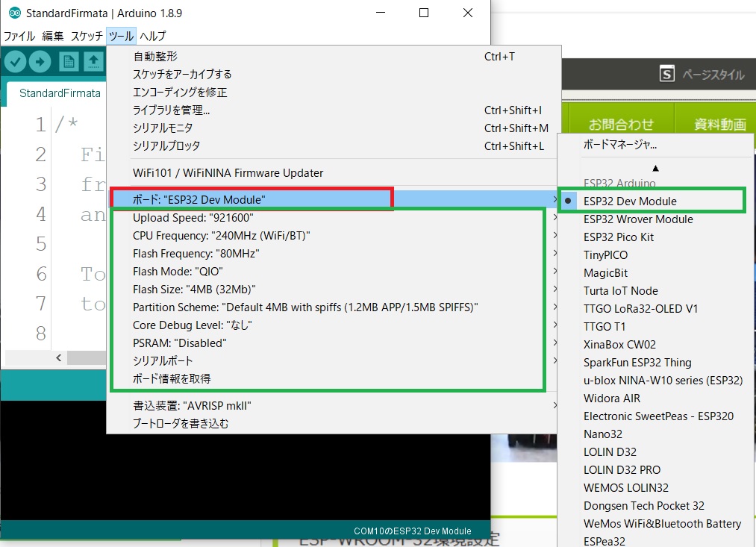Click the Upload arrow toolbar icon
The height and width of the screenshot is (547, 756).
pyautogui.click(x=40, y=62)
